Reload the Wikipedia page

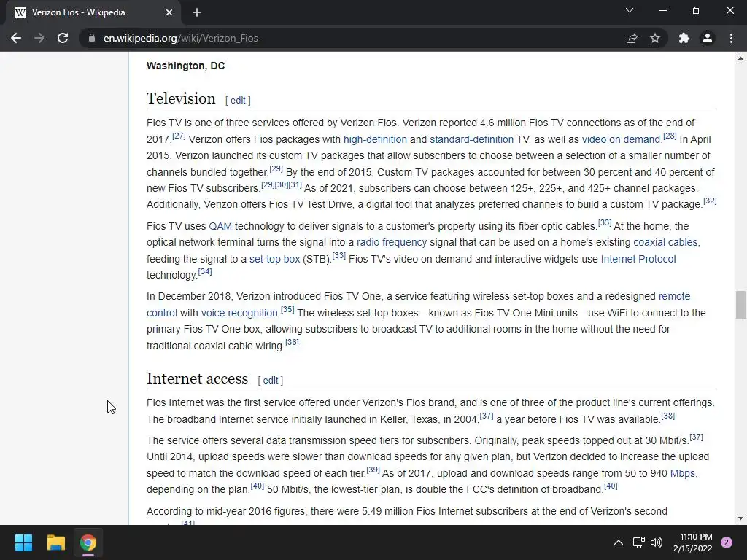coord(63,38)
